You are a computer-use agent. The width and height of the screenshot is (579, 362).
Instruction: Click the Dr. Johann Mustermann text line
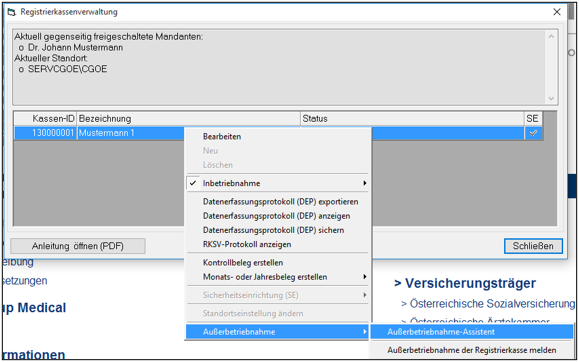coord(76,48)
